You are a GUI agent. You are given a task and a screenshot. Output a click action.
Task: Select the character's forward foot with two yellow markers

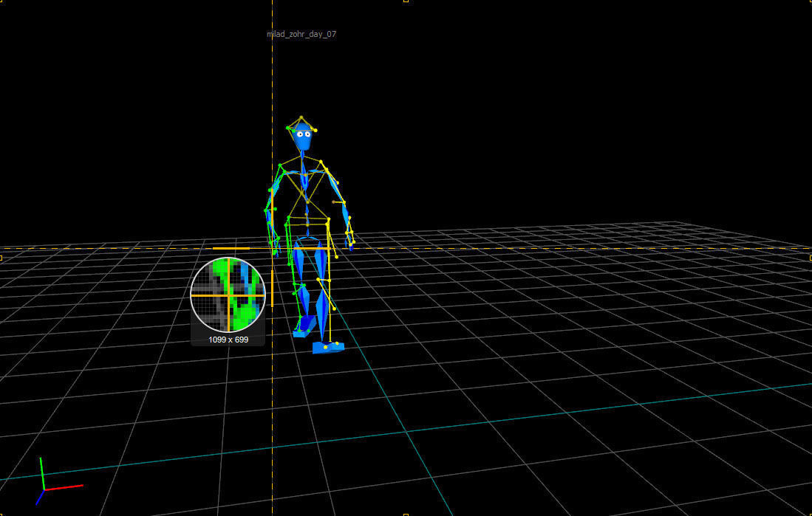click(328, 347)
